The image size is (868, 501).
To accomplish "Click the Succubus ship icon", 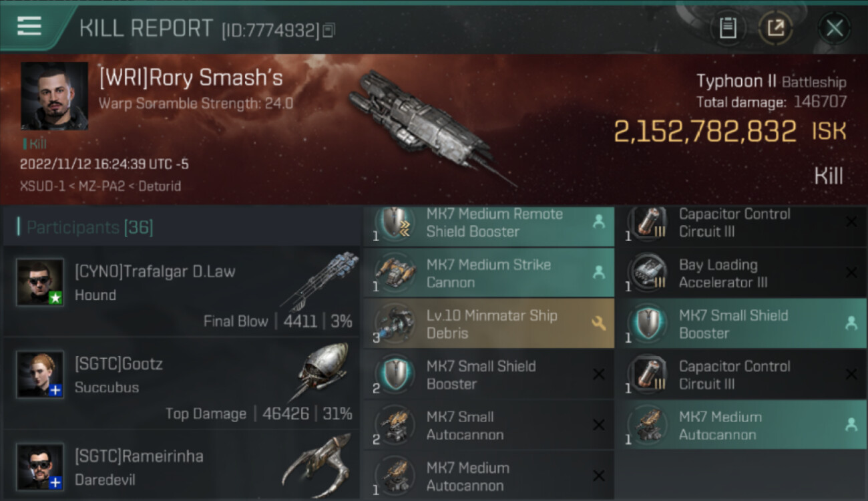I will click(x=320, y=371).
